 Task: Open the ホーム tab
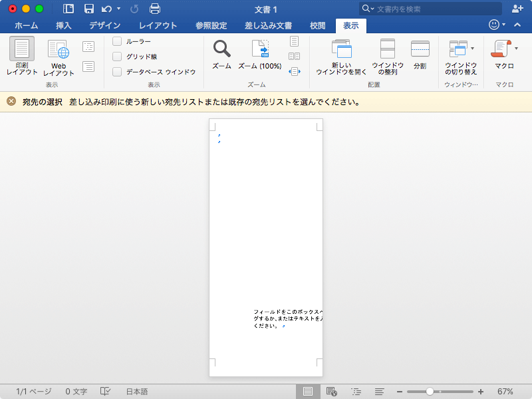pyautogui.click(x=26, y=25)
